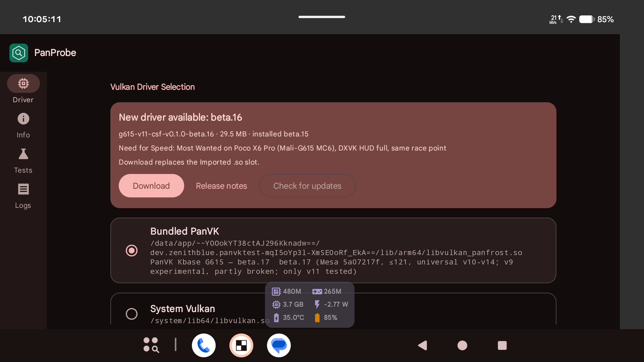Download the beta.16 driver

pyautogui.click(x=151, y=186)
